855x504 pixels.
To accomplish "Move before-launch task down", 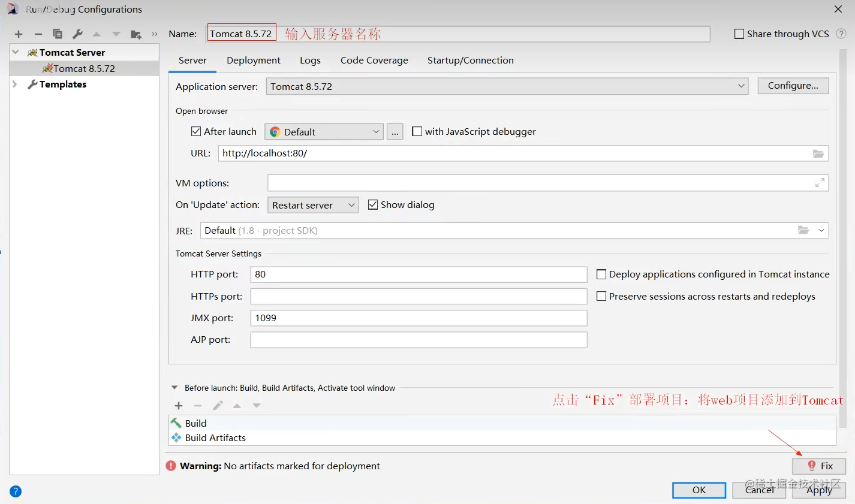I will click(x=257, y=406).
